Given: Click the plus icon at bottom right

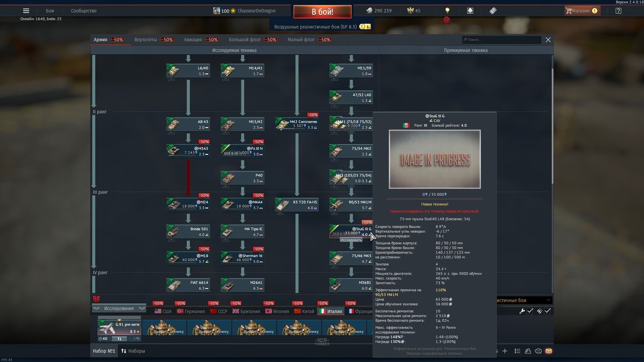Looking at the screenshot, I should (505, 351).
